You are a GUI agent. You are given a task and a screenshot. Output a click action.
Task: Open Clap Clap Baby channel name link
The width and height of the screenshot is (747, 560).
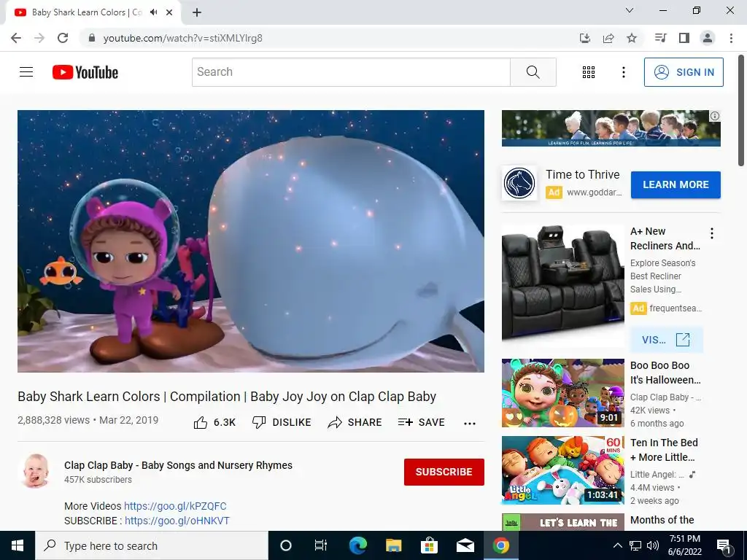click(x=178, y=465)
